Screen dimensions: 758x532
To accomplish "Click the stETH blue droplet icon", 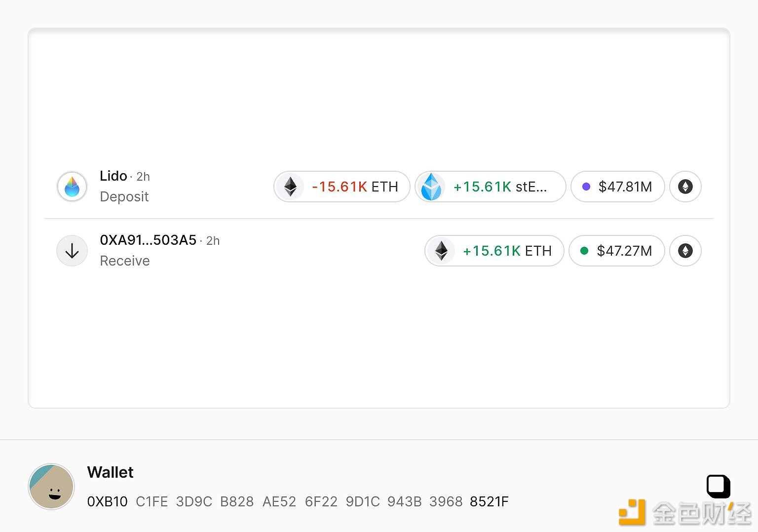I will 431,187.
